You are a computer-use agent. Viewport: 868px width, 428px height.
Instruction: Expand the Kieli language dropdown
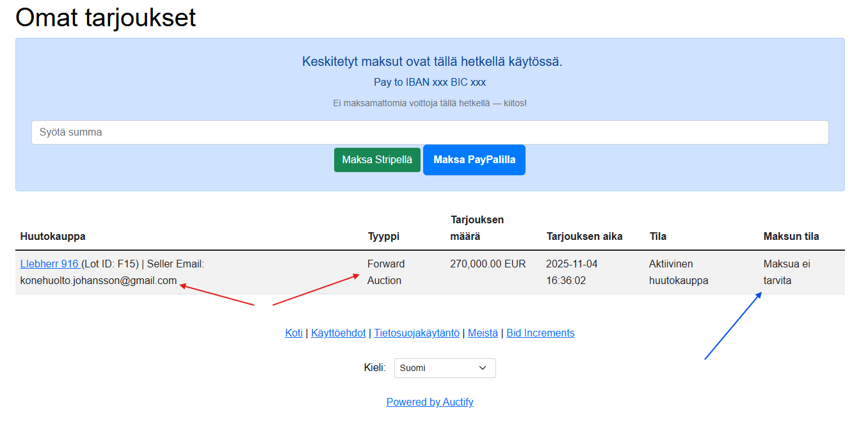click(444, 368)
